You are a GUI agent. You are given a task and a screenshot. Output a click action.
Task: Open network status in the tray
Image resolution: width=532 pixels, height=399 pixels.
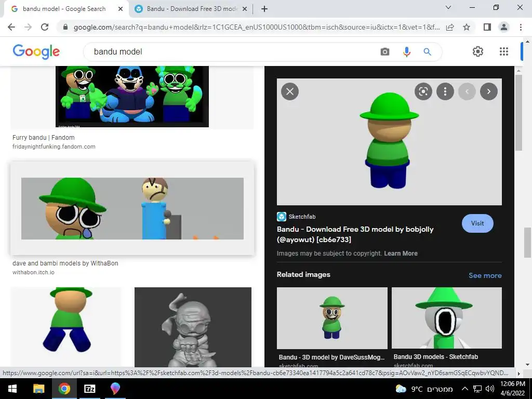tap(477, 389)
